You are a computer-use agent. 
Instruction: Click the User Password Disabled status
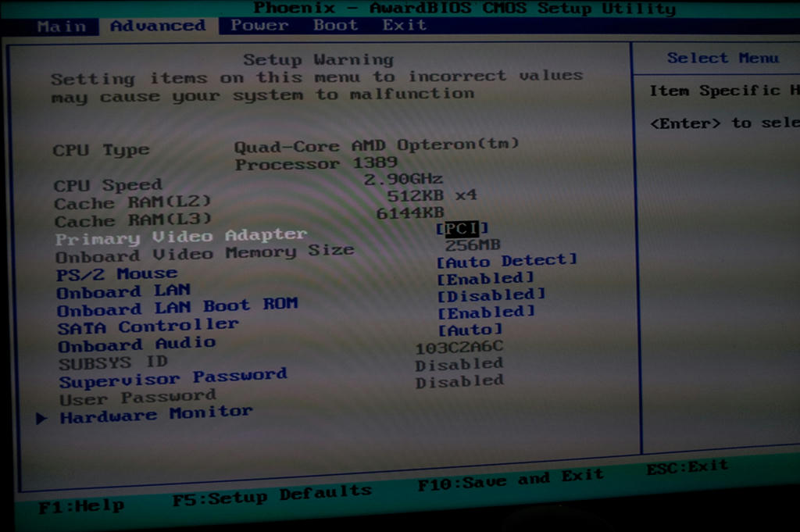click(x=459, y=381)
